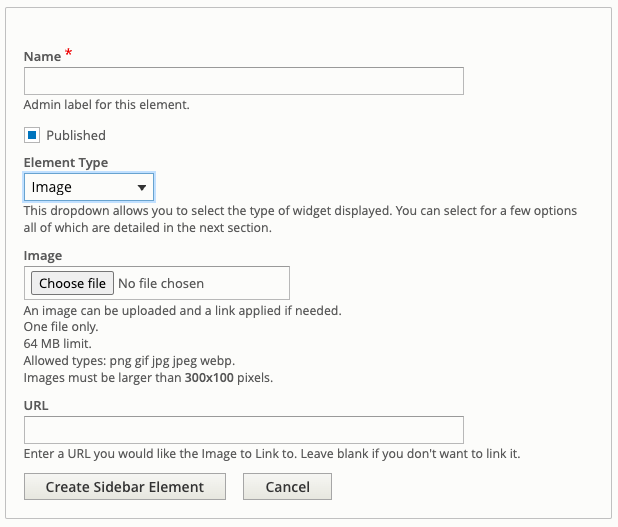Click the red required asterisk by Name
The width and height of the screenshot is (618, 527).
[x=69, y=52]
